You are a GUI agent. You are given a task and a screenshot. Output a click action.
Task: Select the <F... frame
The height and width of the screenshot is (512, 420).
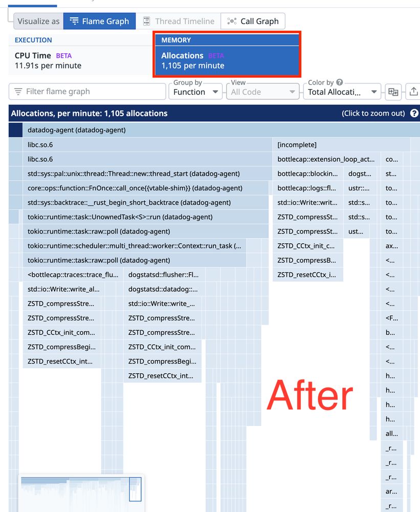point(392,318)
